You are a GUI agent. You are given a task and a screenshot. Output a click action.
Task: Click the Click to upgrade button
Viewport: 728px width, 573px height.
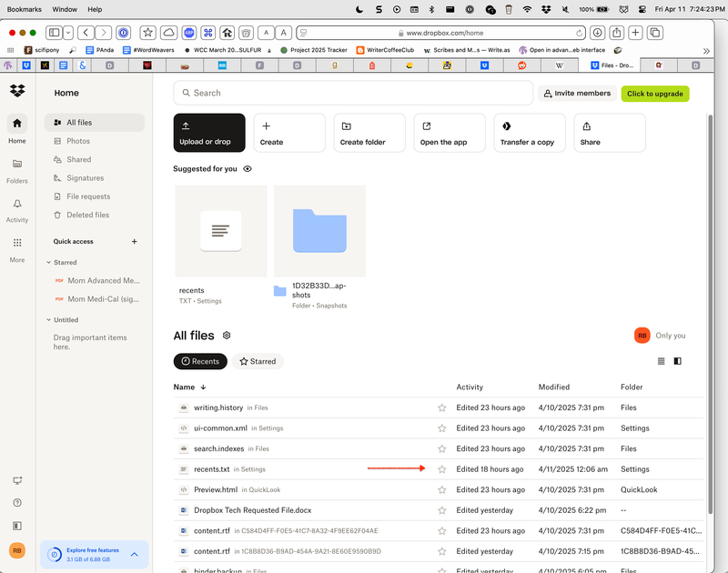[x=655, y=94]
